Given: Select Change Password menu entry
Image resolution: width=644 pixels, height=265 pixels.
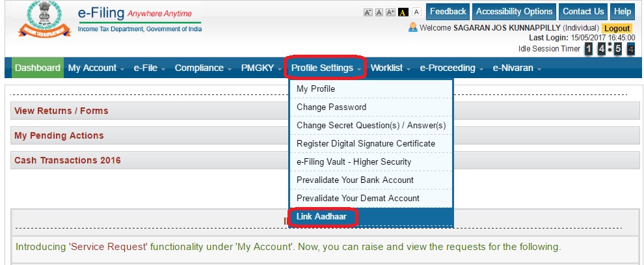Looking at the screenshot, I should (371, 107).
